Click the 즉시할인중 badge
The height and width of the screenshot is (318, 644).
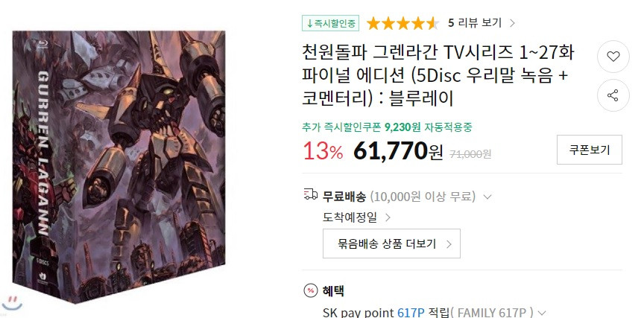[x=331, y=23]
